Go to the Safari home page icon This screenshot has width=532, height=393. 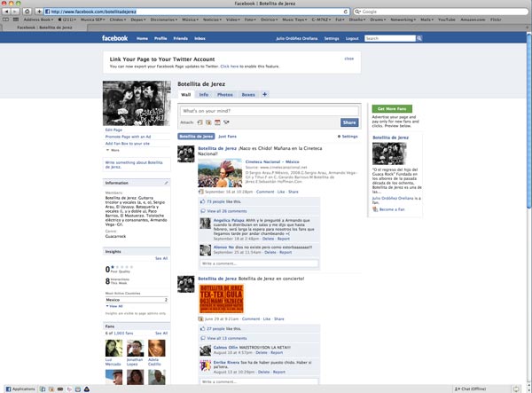click(27, 12)
